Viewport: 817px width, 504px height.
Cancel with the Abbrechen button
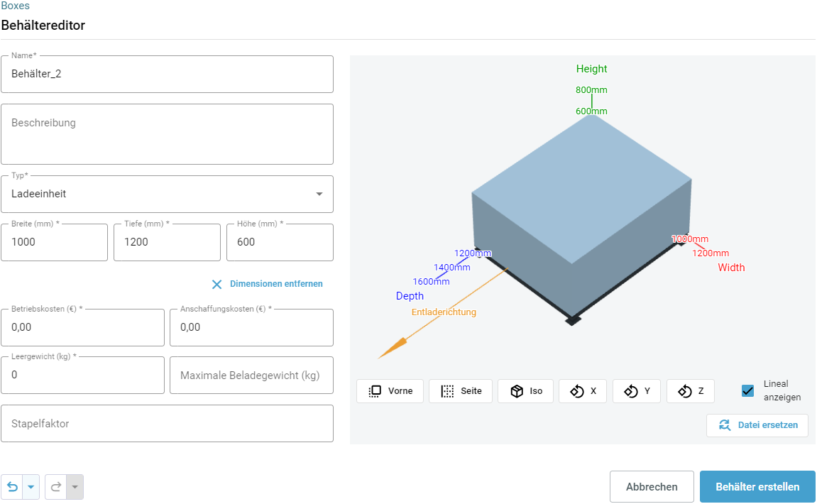pyautogui.click(x=651, y=487)
